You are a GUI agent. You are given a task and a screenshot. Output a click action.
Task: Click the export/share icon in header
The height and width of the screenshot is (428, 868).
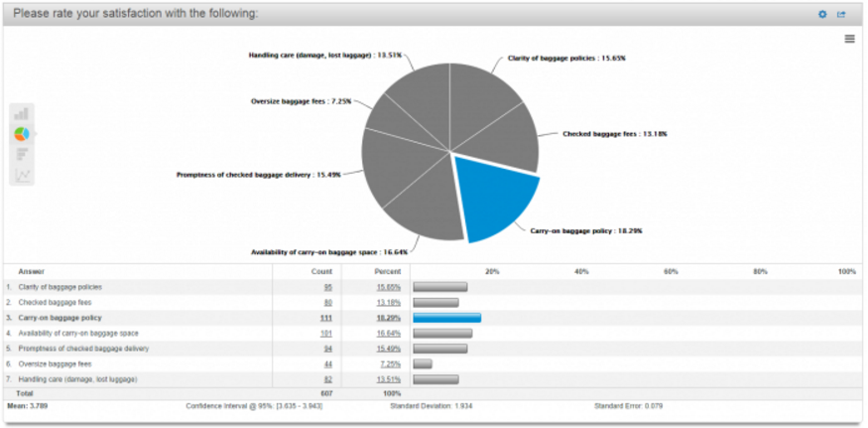tap(841, 14)
